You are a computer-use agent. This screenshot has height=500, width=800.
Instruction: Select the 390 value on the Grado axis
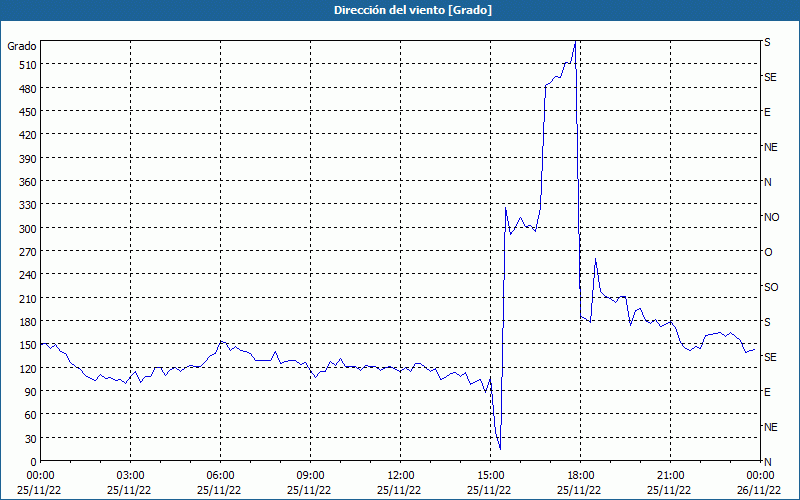click(29, 159)
